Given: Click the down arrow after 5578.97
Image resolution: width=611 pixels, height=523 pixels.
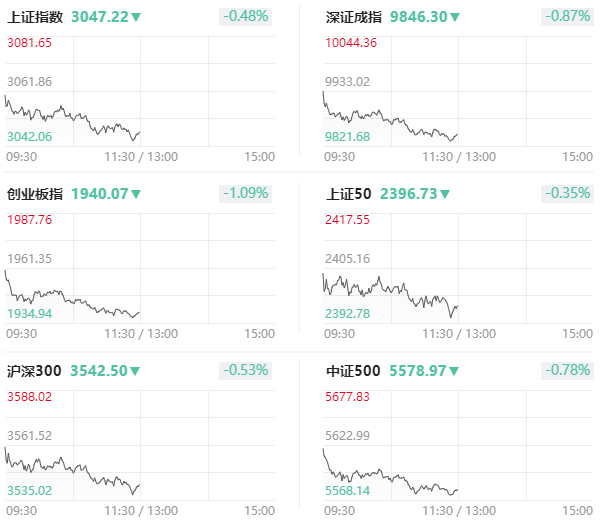Looking at the screenshot, I should coord(454,371).
